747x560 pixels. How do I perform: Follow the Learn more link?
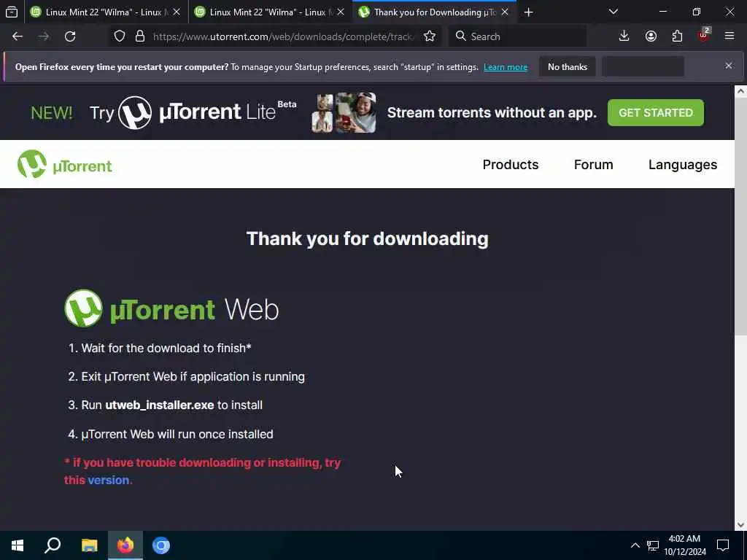(x=506, y=67)
